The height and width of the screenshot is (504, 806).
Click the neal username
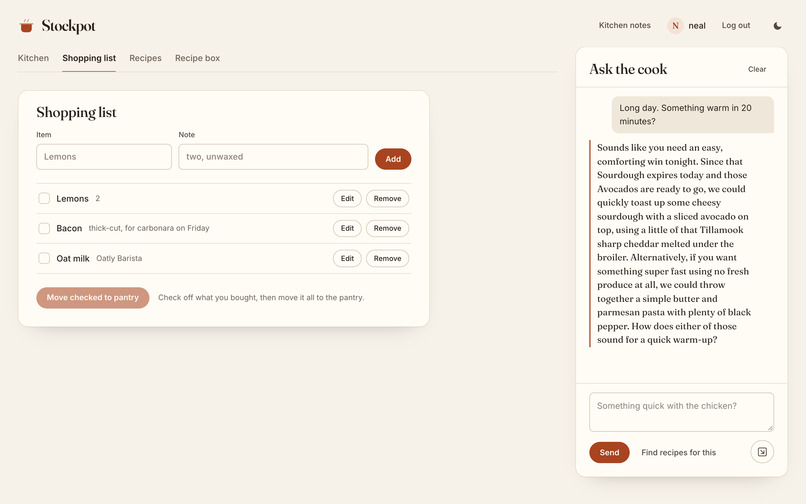click(697, 26)
